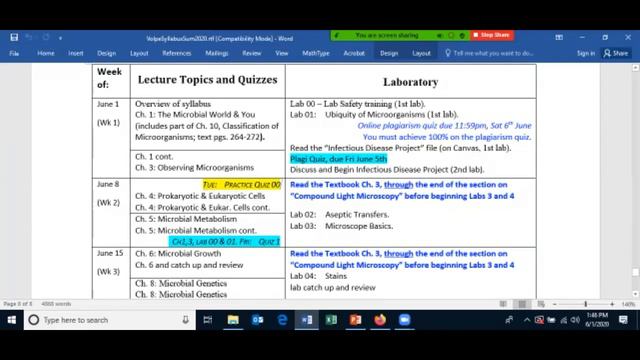
Task: Click the volume tray icon
Action: (576, 320)
